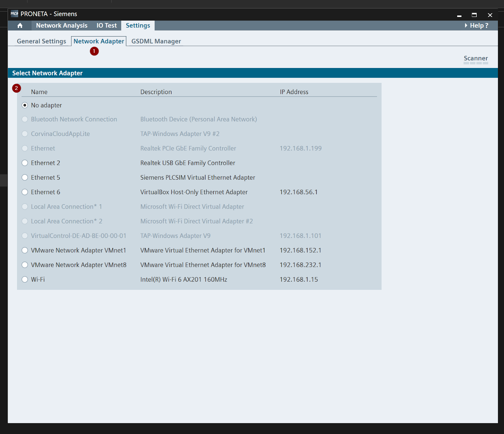Click the IP address 192.168.56.1
This screenshot has height=434, width=504.
pos(299,192)
